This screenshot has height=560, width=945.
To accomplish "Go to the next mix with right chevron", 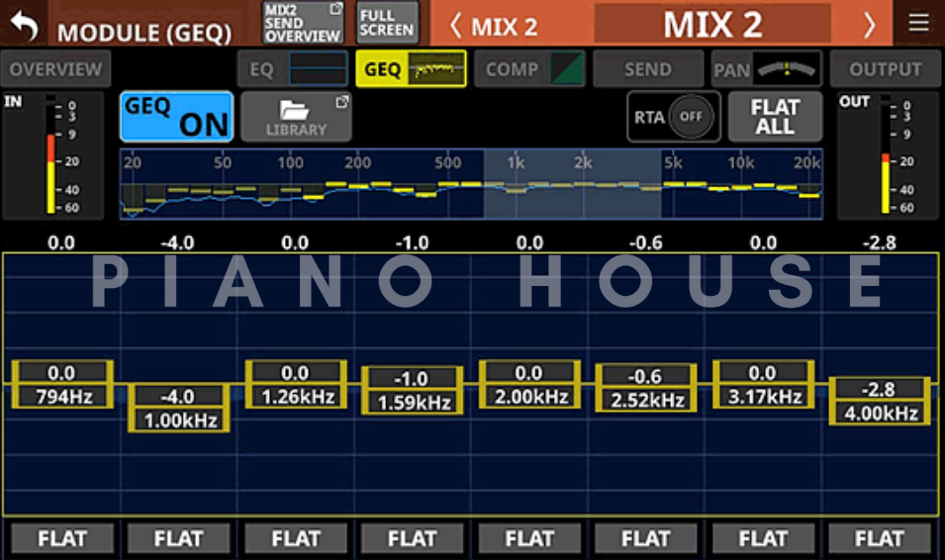I will (869, 25).
